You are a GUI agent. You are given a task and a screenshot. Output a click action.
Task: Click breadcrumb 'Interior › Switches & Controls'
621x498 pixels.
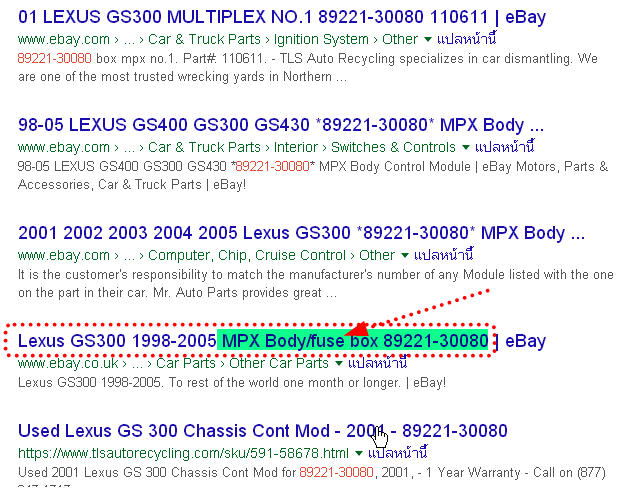[365, 147]
